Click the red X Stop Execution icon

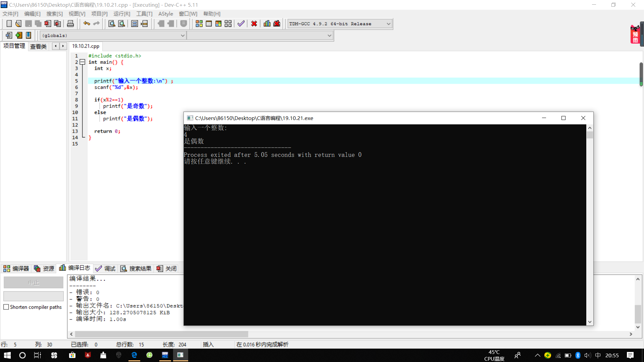pos(254,23)
